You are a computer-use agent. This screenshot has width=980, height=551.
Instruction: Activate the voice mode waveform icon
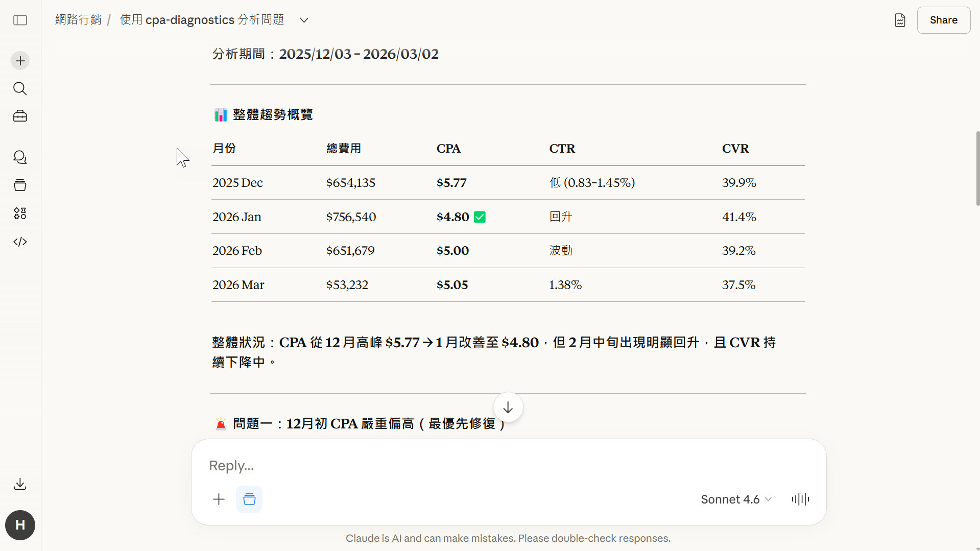(800, 499)
